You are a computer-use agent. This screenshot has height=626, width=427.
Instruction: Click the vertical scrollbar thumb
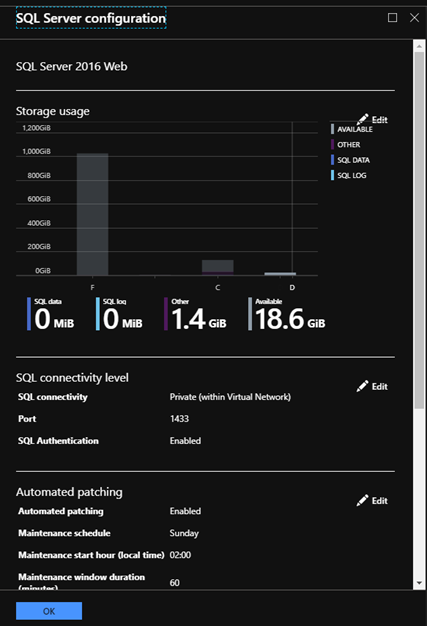(419, 230)
